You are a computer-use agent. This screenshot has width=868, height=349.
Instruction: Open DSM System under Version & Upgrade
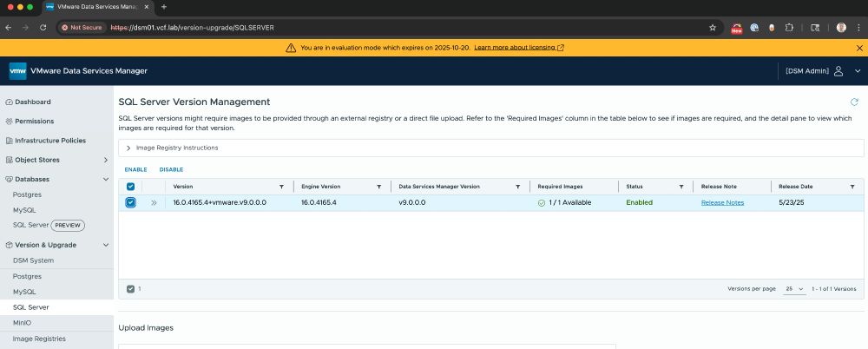pyautogui.click(x=33, y=260)
